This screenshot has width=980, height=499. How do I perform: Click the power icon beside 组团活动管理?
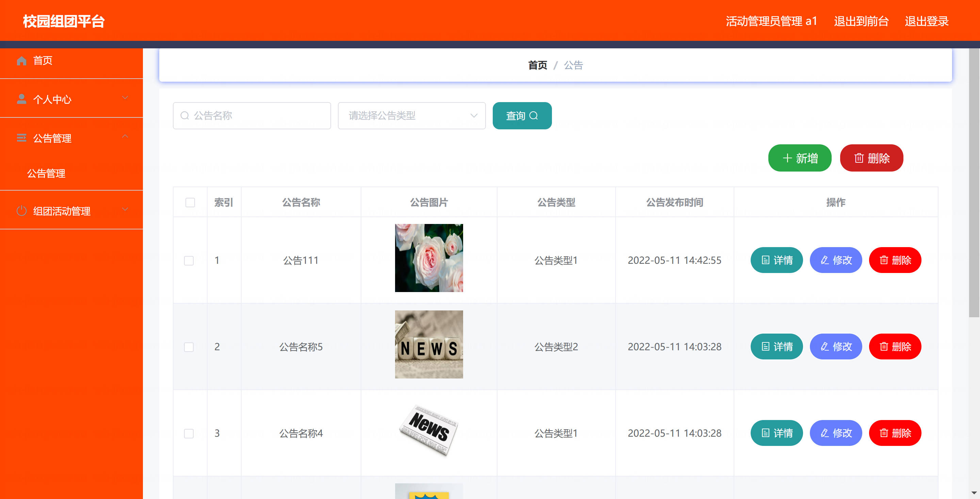coord(22,211)
